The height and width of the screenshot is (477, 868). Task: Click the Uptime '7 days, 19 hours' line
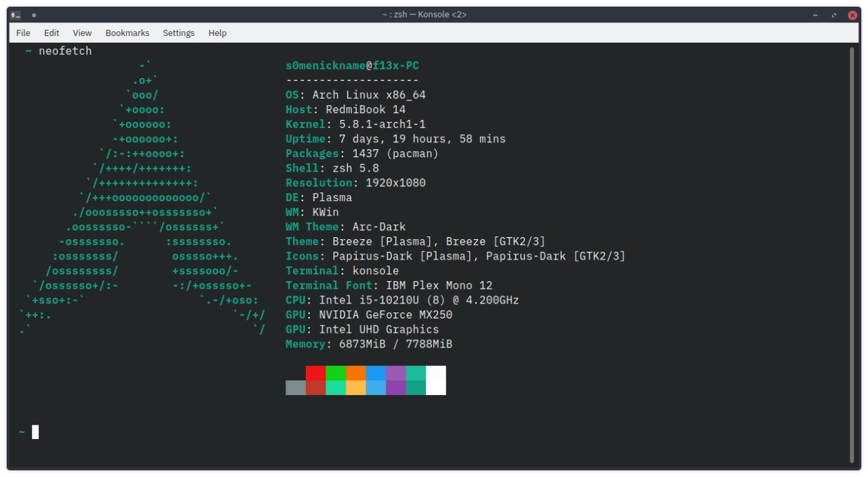pos(395,139)
